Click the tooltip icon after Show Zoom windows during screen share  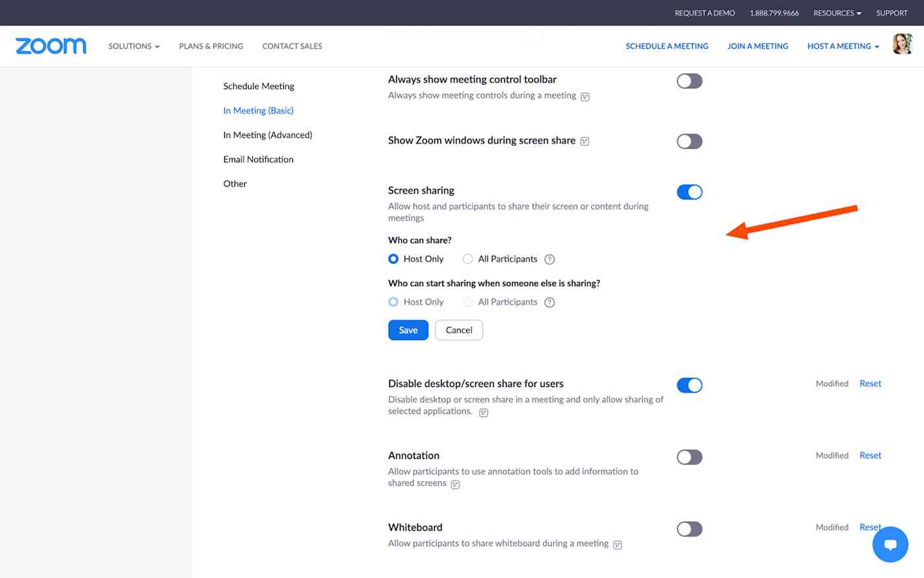[584, 141]
